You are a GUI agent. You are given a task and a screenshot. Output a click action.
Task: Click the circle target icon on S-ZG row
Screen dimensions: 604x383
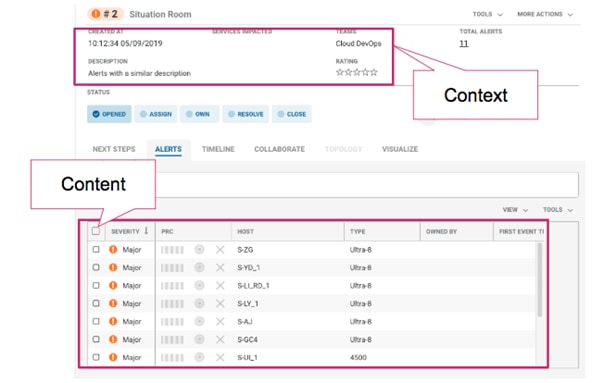199,250
